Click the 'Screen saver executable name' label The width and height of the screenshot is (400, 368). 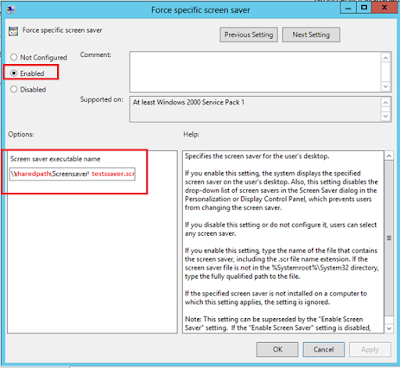[x=55, y=159]
